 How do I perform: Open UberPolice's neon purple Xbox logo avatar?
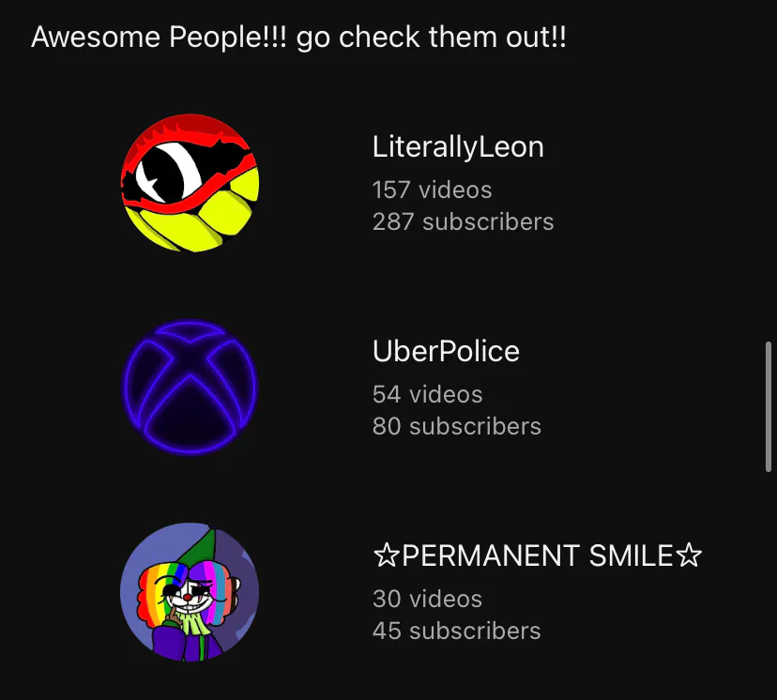click(190, 388)
